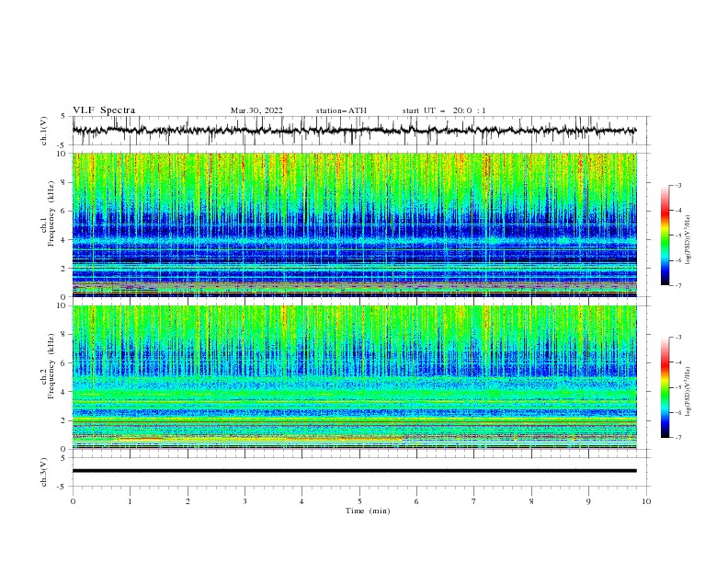Screen dimensions: 728x563
Task: Click the ch.3(V) flat trace
Action: point(354,471)
